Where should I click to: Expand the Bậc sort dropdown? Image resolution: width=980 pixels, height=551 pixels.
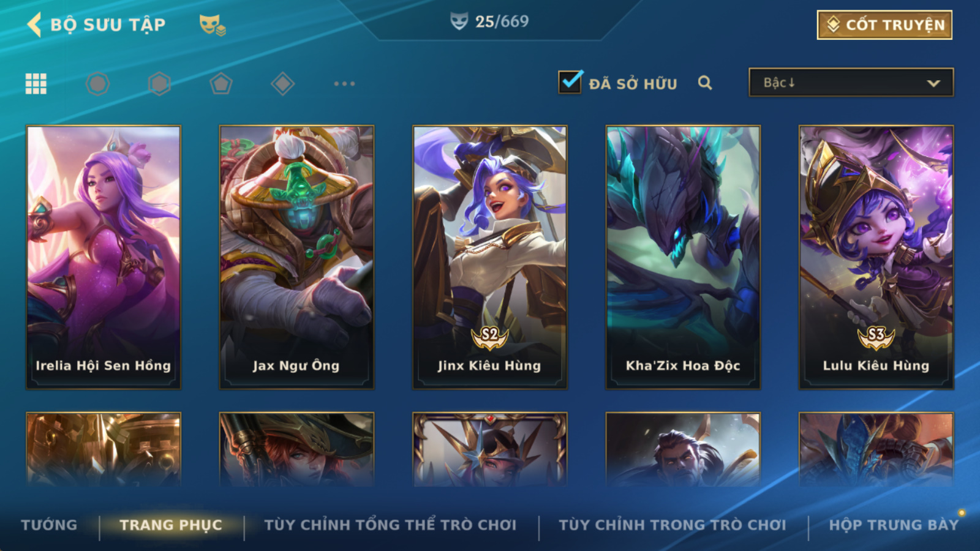(x=851, y=83)
